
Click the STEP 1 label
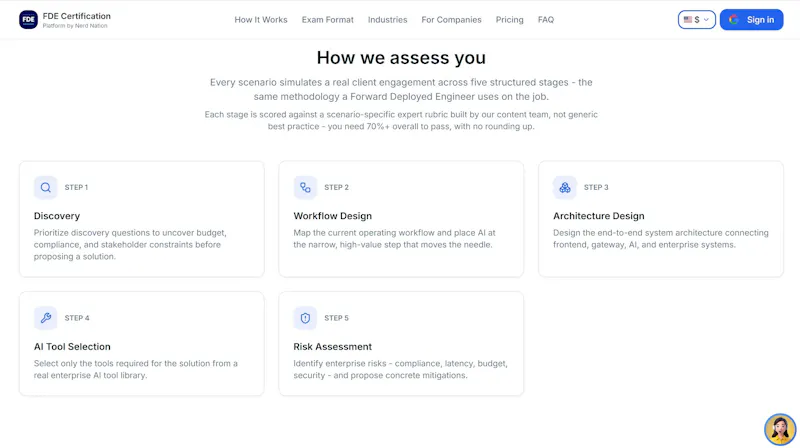(x=76, y=187)
